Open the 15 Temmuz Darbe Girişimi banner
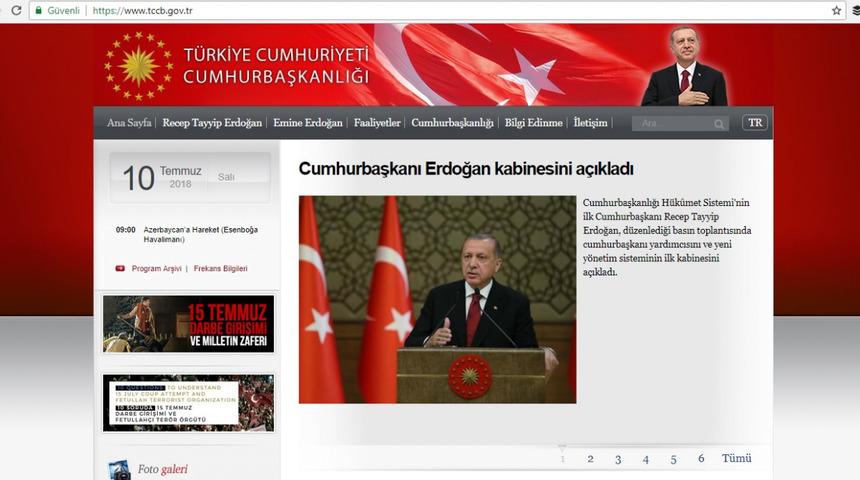This screenshot has width=860, height=480. tap(188, 324)
